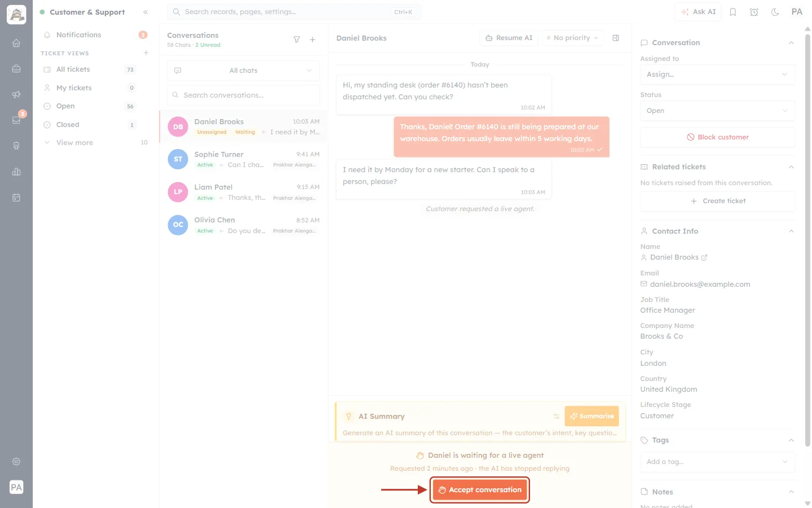Image resolution: width=812 pixels, height=508 pixels.
Task: Open the Add a tag dropdown
Action: click(717, 462)
